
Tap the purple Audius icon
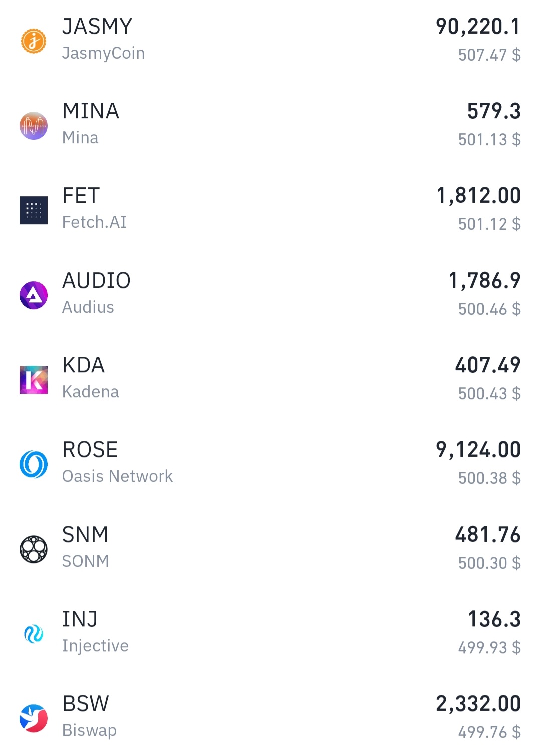[34, 295]
